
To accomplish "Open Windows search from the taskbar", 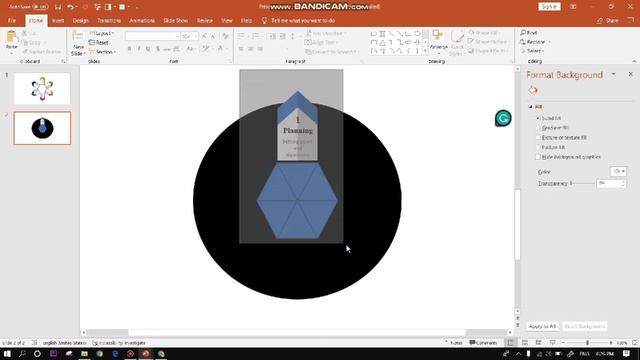I will [x=22, y=353].
